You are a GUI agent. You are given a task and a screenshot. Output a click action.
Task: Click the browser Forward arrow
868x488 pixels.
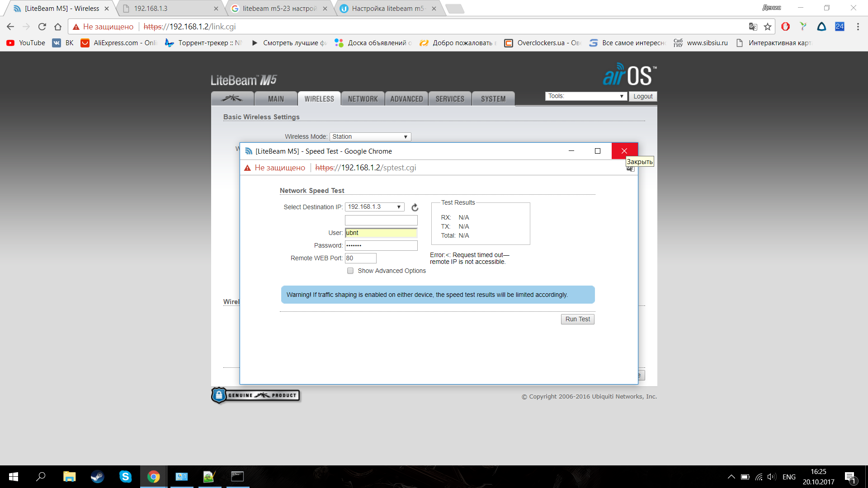[26, 27]
